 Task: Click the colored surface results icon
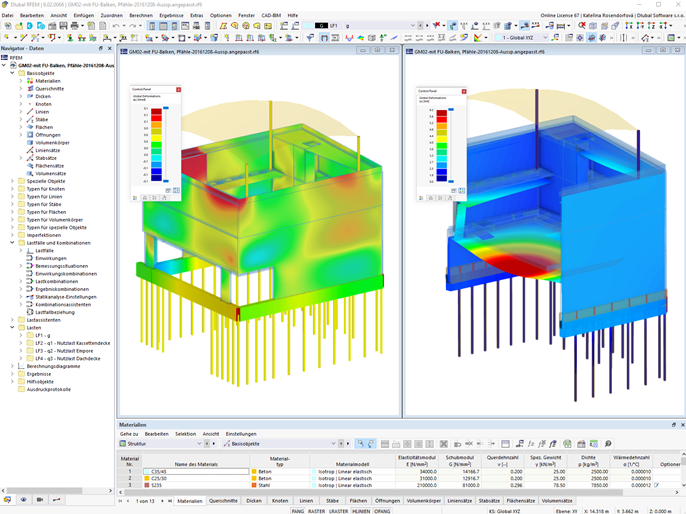pos(360,38)
